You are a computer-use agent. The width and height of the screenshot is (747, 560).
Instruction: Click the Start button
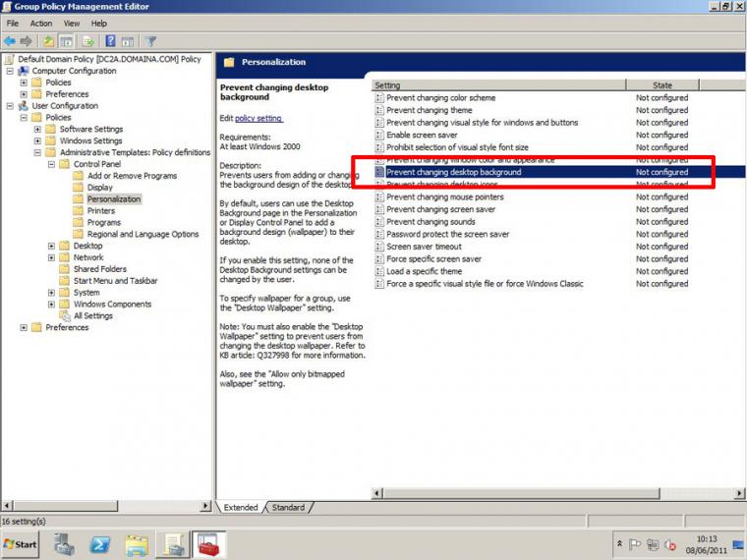tap(20, 544)
